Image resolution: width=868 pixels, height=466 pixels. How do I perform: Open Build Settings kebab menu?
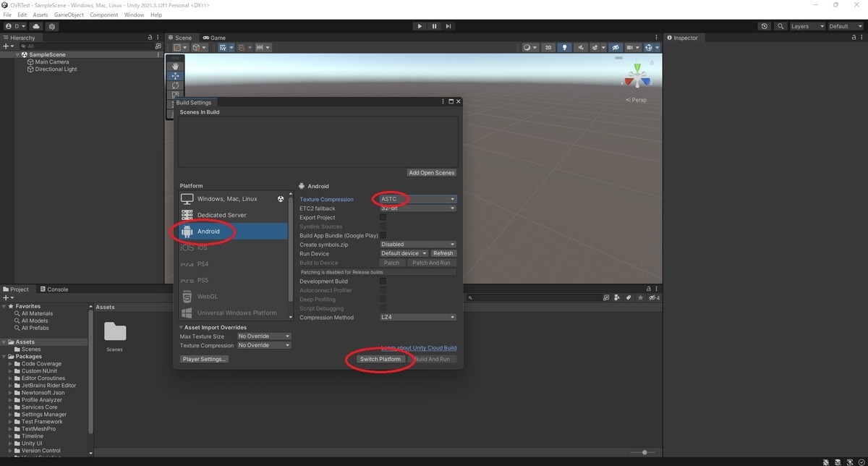443,102
